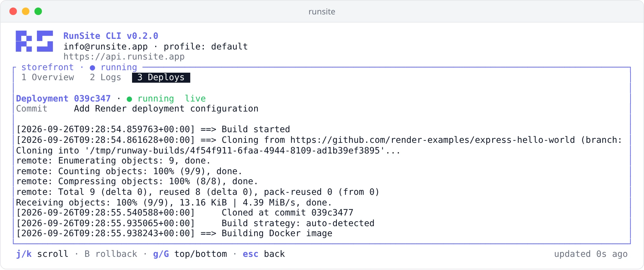Select the 3 Deploys tab
The width and height of the screenshot is (644, 270).
(161, 77)
